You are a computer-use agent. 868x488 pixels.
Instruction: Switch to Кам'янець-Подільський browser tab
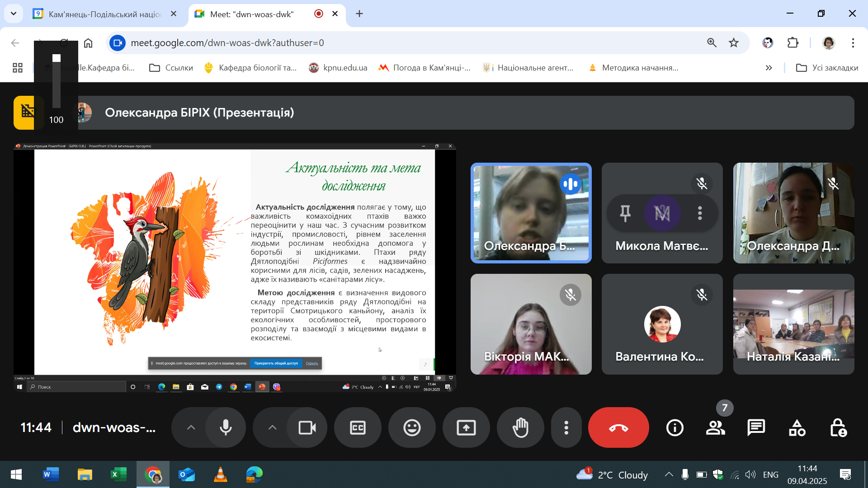click(104, 14)
